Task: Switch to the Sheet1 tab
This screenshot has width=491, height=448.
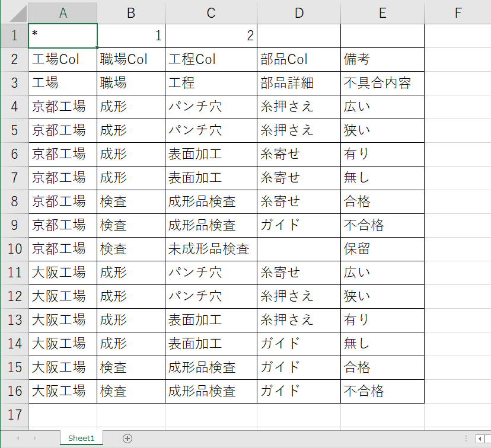Action: pos(81,438)
